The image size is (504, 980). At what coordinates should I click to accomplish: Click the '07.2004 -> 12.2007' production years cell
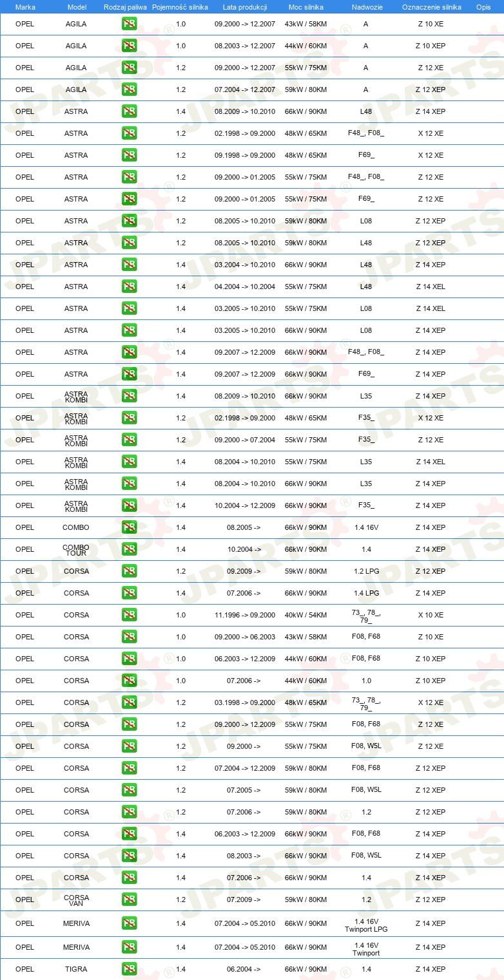tap(245, 90)
